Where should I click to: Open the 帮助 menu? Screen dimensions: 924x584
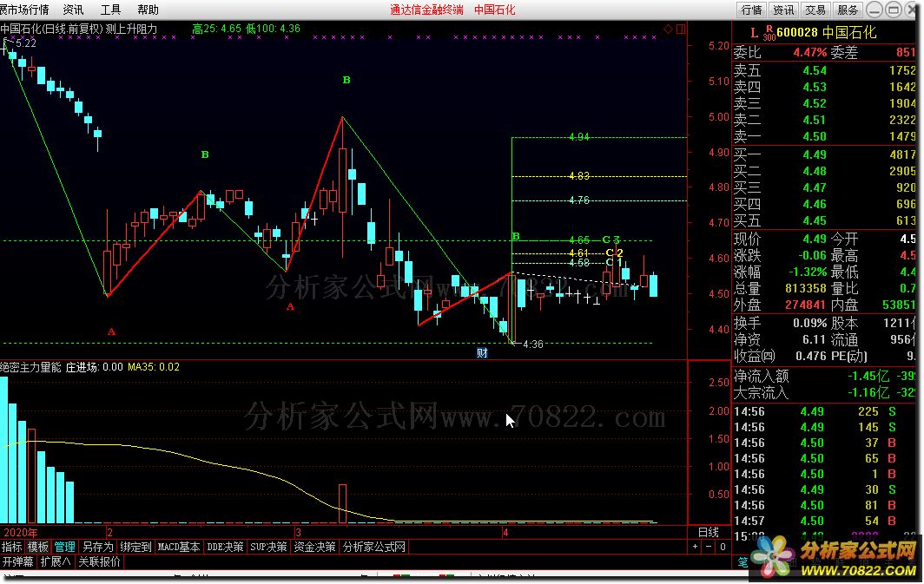click(x=148, y=10)
